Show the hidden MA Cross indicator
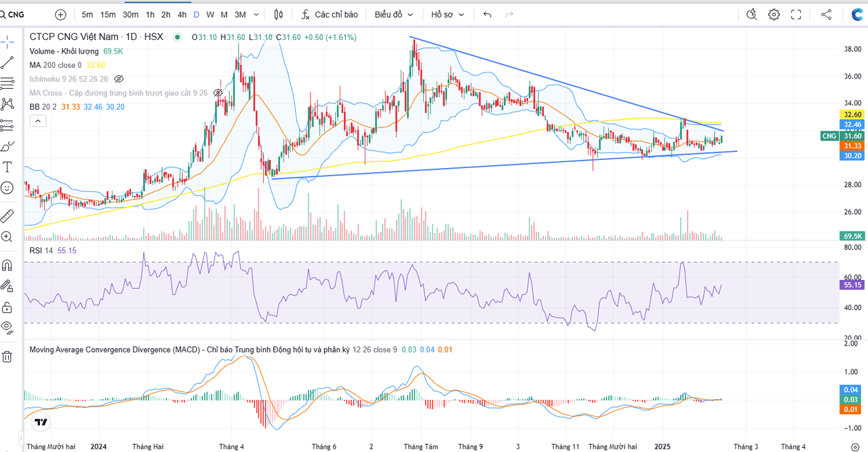Viewport: 868px width, 452px height. pos(218,93)
